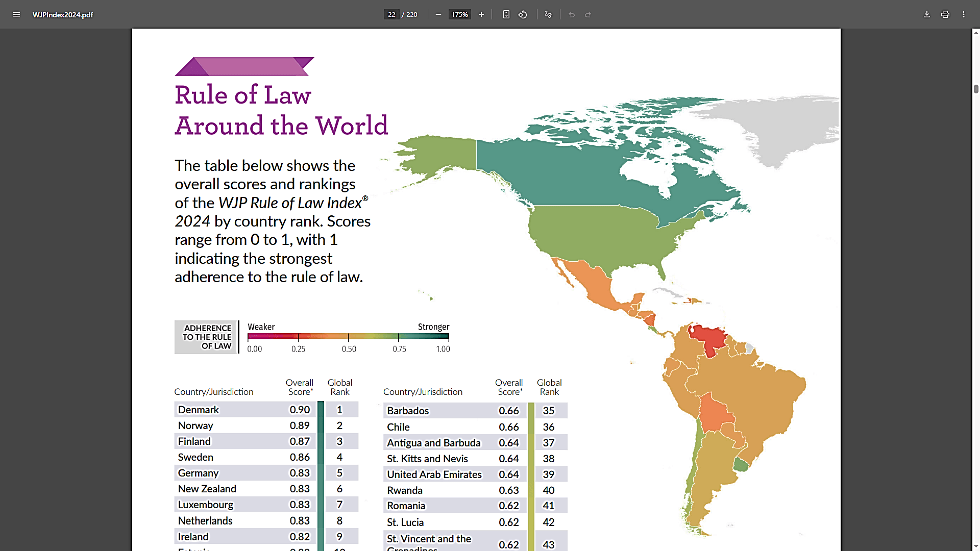980x551 pixels.
Task: Open the sidebar menu (hamburger icon)
Action: [16, 14]
